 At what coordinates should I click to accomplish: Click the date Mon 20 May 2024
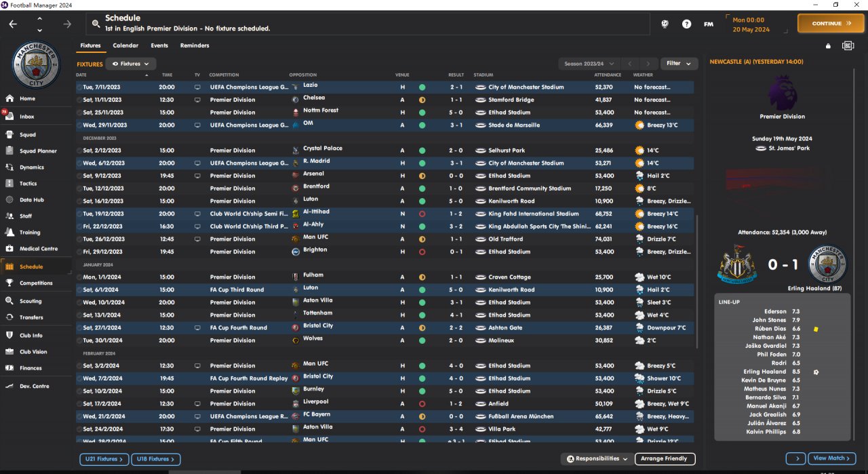751,24
